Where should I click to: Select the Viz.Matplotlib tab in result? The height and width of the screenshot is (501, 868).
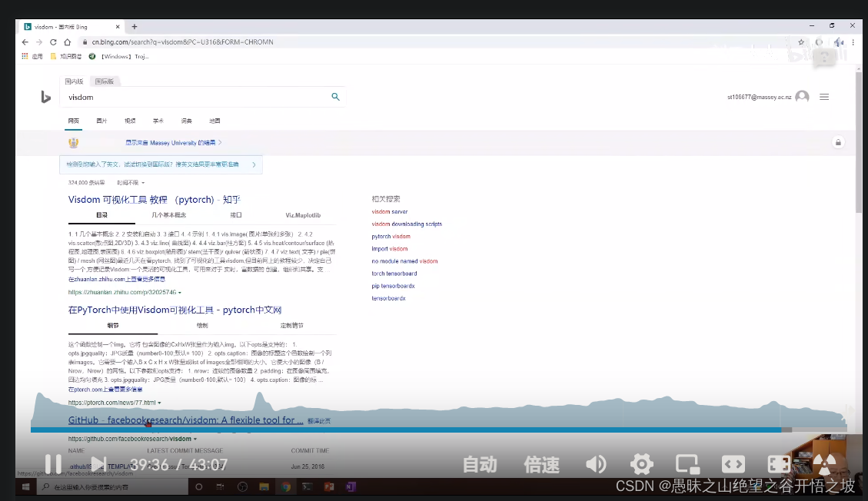pos(303,215)
